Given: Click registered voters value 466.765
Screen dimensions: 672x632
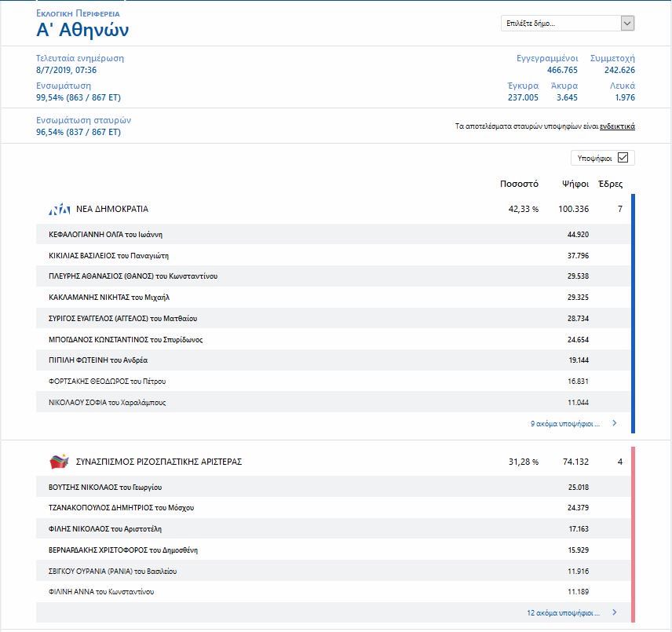Looking at the screenshot, I should tap(562, 71).
